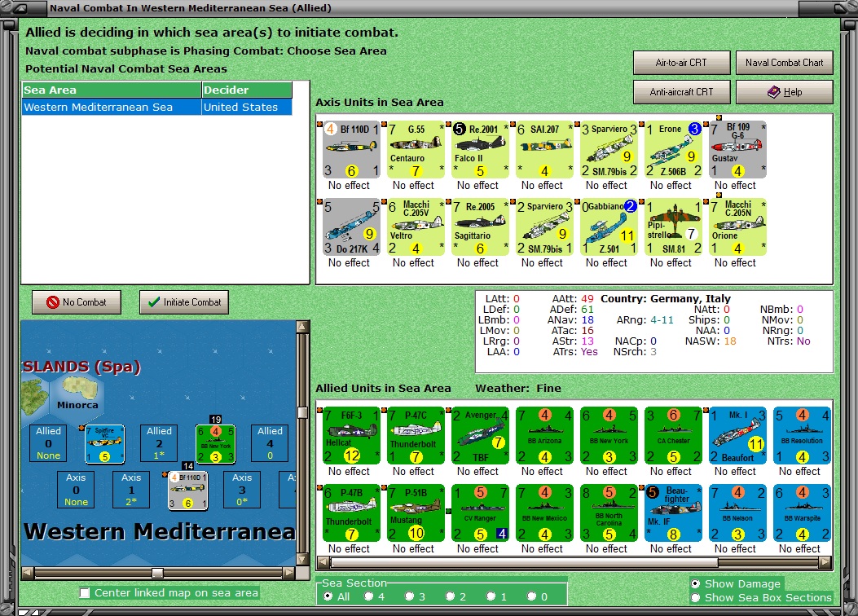Screen dimensions: 858x616
Task: Select the SM.81 Pipistrello counter
Action: [x=673, y=227]
